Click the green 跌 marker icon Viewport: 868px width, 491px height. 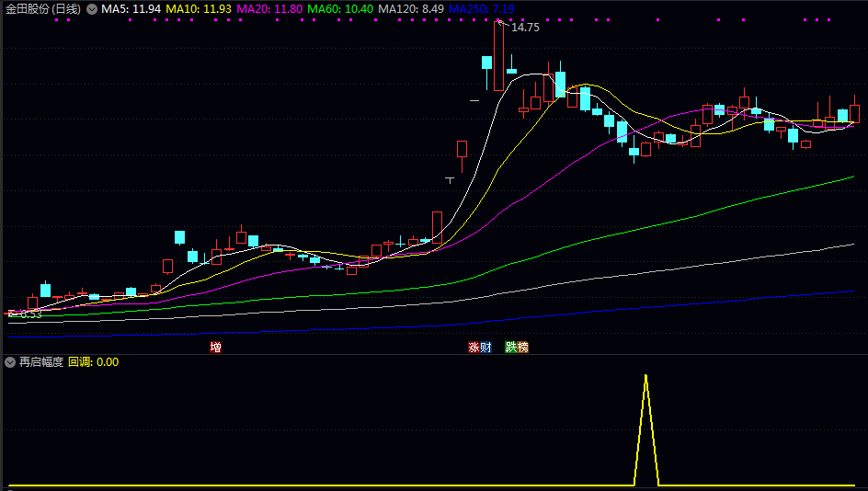click(x=510, y=348)
